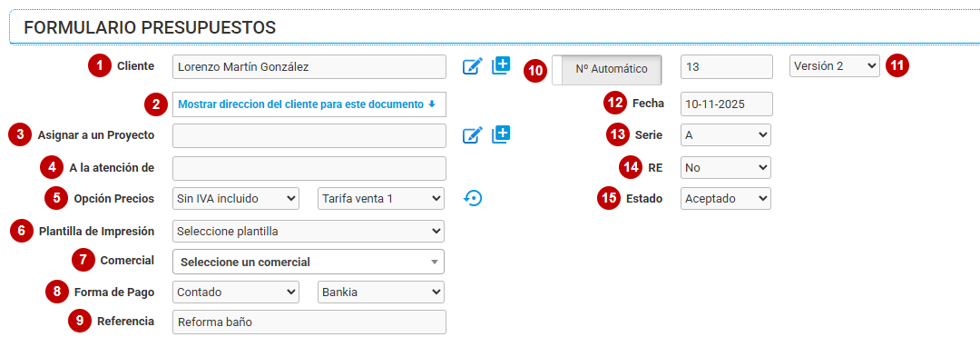Screen dimensions: 980x347
Task: Click the add new project plus icon
Action: 501,134
